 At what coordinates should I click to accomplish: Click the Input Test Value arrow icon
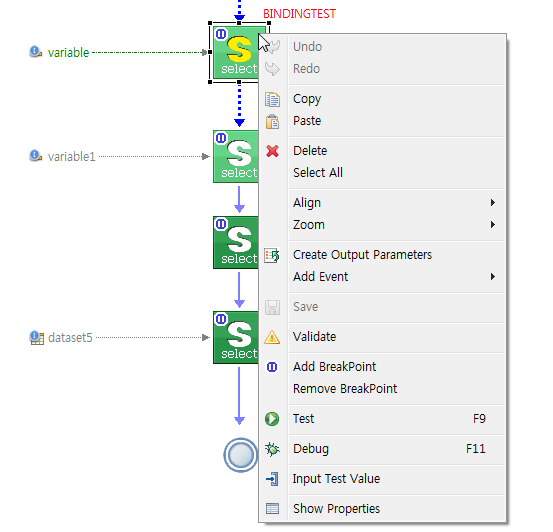272,479
